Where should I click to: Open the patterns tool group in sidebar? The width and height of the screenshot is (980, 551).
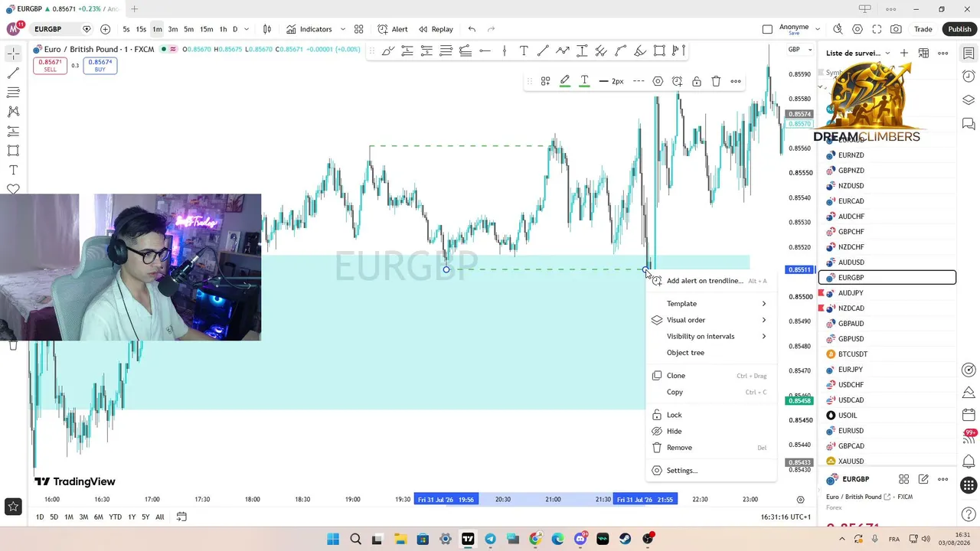click(x=13, y=112)
